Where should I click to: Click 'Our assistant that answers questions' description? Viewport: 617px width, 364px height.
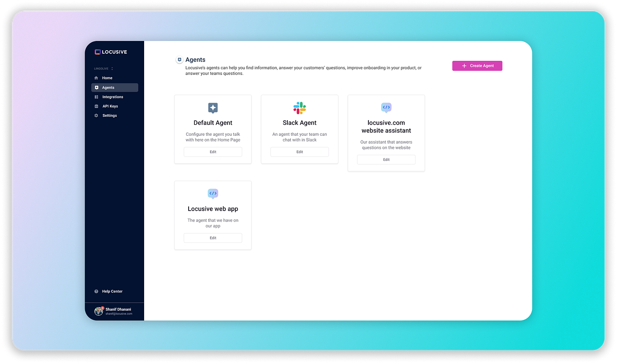click(x=386, y=145)
